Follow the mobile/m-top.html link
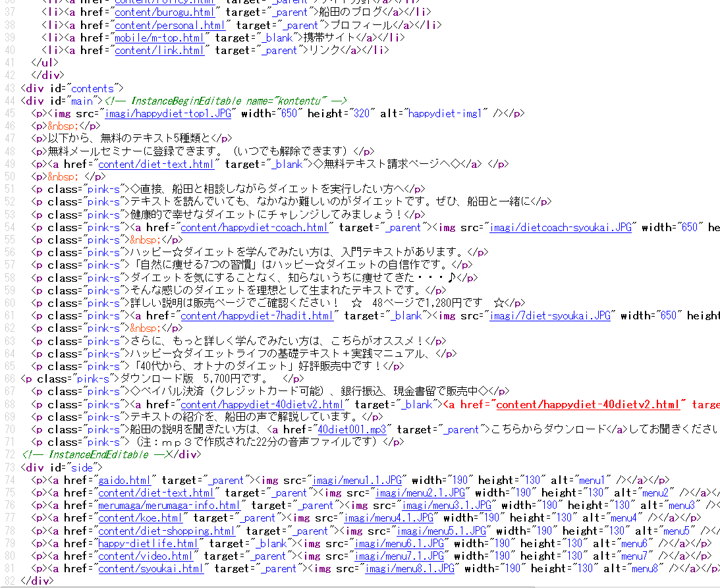Image resolution: width=720 pixels, height=588 pixels. (159, 38)
